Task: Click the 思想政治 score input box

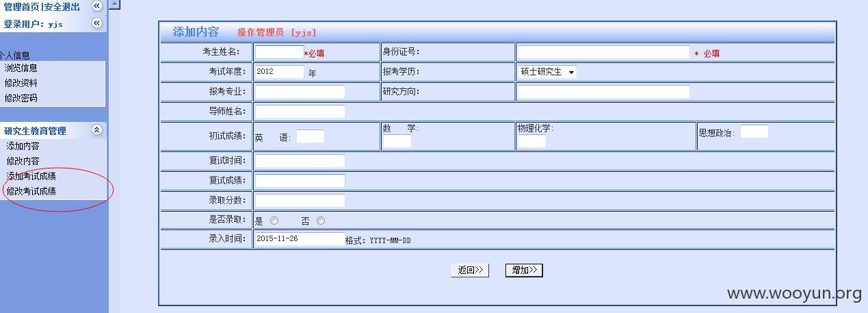Action: pyautogui.click(x=754, y=132)
